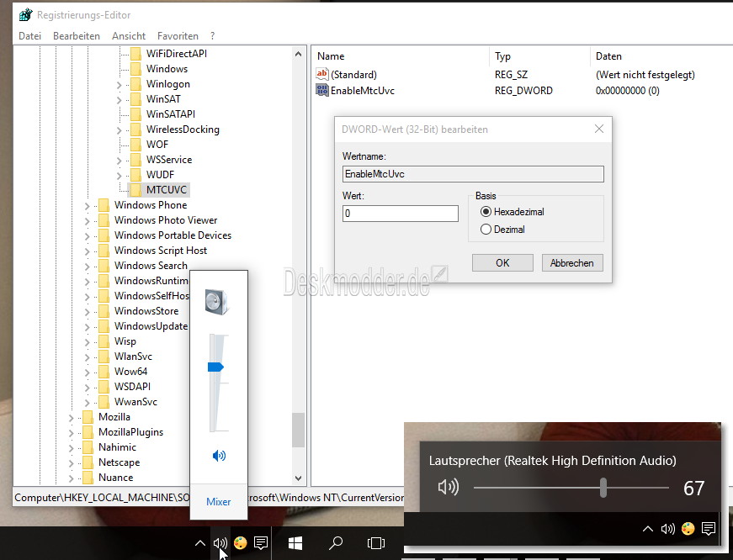Open Action Center icon left of Start button
This screenshot has width=733, height=560.
tap(261, 542)
